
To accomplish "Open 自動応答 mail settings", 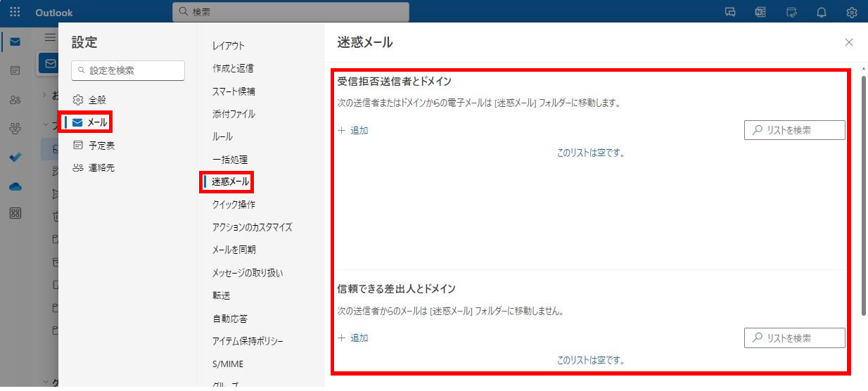I will [230, 319].
